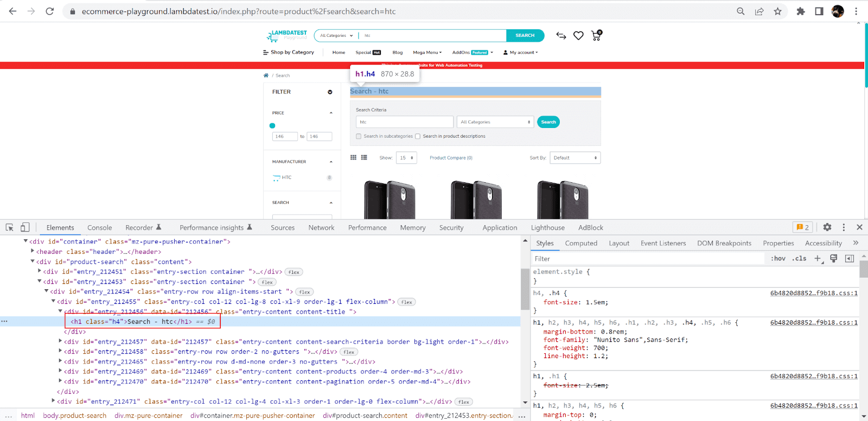Click the page's vertical scrollbar thumb
The width and height of the screenshot is (868, 421).
pos(866,55)
